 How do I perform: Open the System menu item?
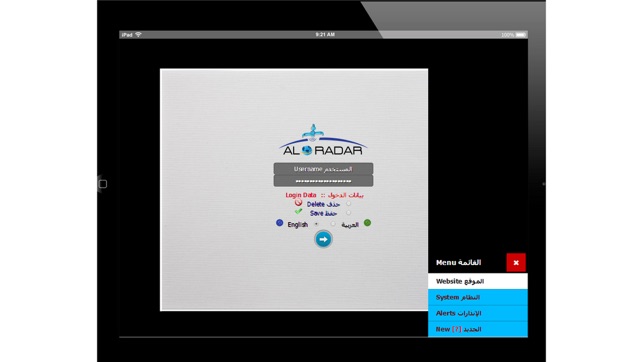pyautogui.click(x=478, y=297)
